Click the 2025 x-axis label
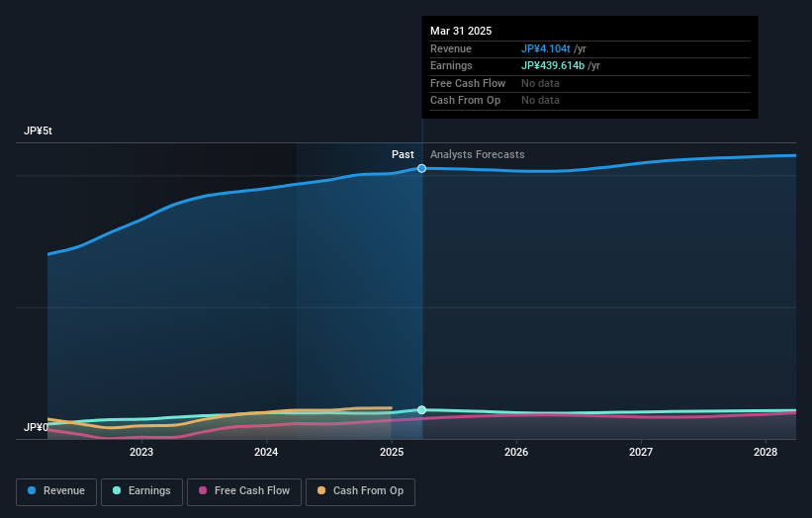The image size is (812, 518). [x=392, y=452]
